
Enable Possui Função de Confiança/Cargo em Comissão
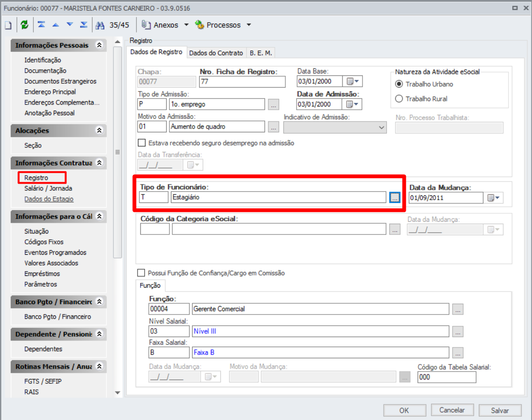(141, 273)
